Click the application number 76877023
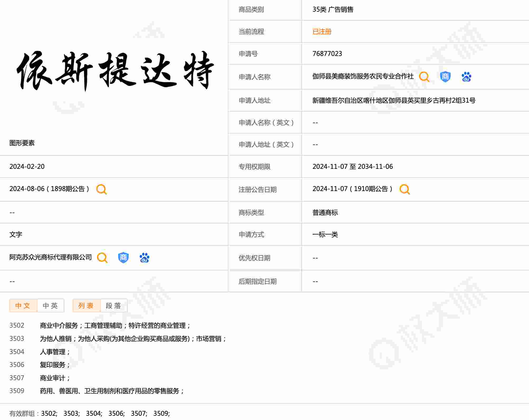 coord(327,54)
